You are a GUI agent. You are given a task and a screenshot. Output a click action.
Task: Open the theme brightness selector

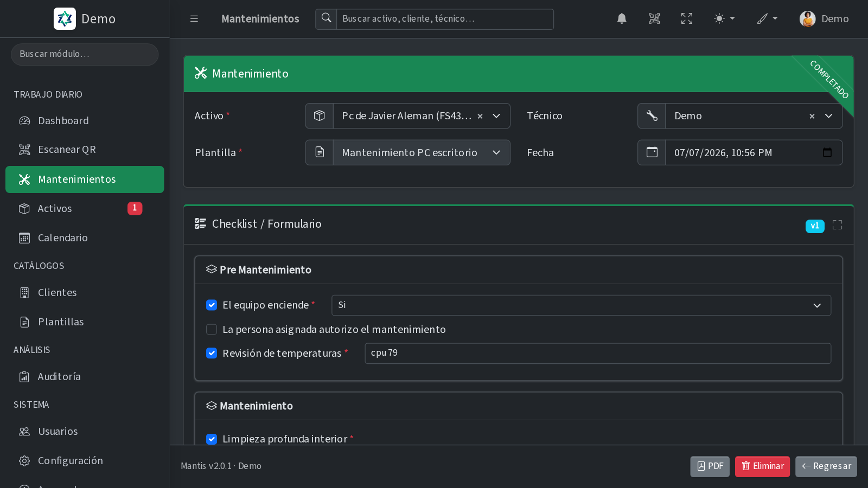coord(724,19)
